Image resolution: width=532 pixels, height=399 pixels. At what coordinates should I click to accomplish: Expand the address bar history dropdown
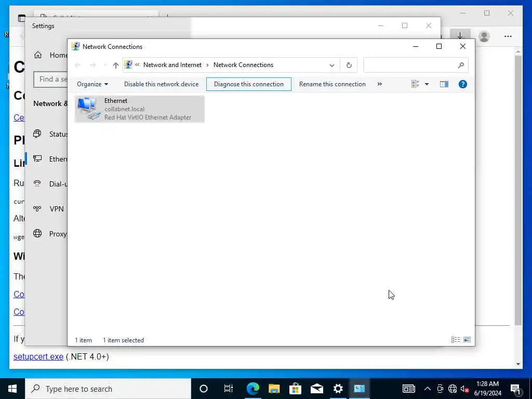coord(332,65)
